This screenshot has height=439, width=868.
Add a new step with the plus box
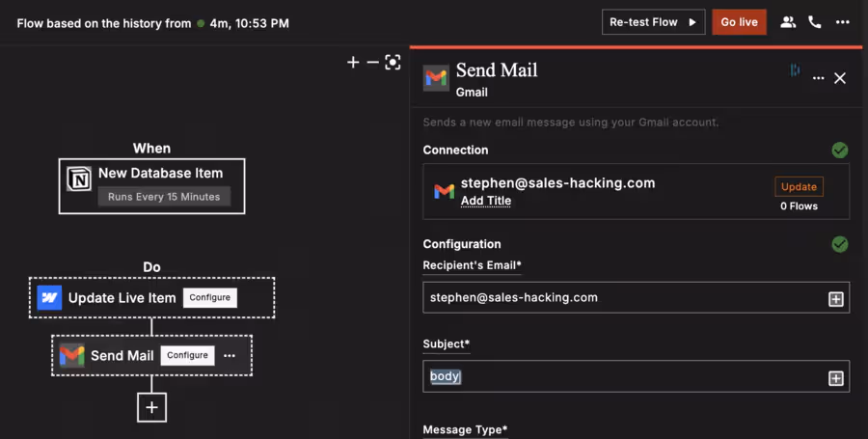(151, 407)
